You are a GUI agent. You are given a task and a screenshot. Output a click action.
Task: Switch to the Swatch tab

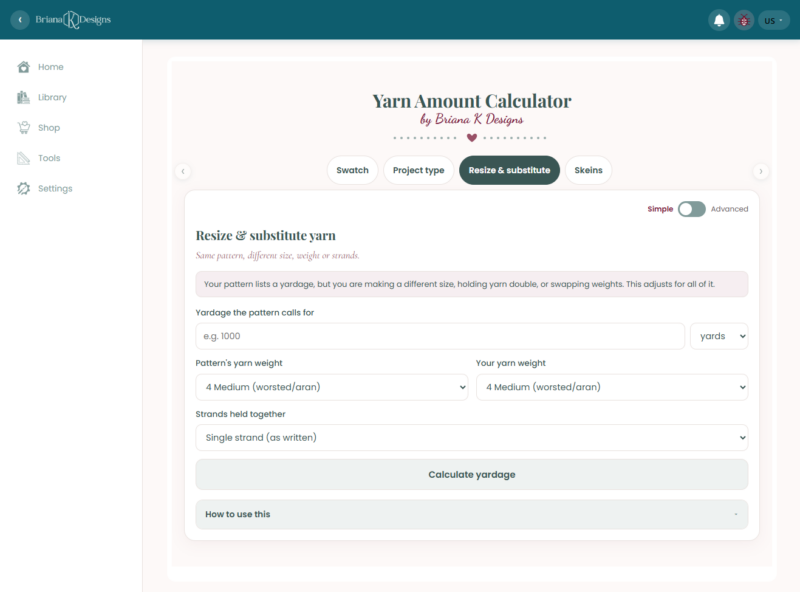pos(352,170)
